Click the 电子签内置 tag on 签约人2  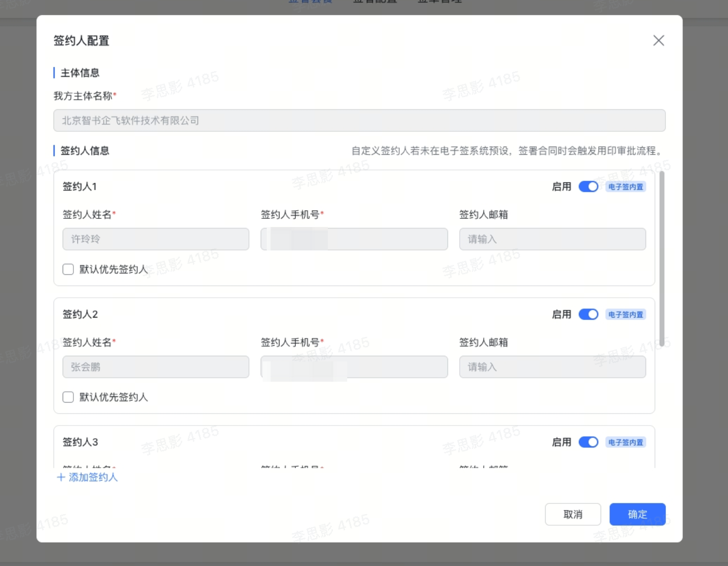click(626, 315)
